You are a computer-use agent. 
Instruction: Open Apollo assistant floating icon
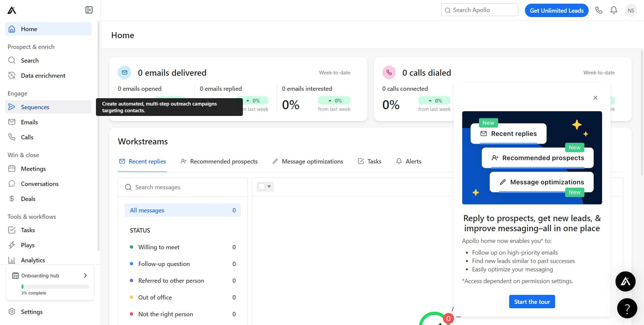click(x=625, y=281)
